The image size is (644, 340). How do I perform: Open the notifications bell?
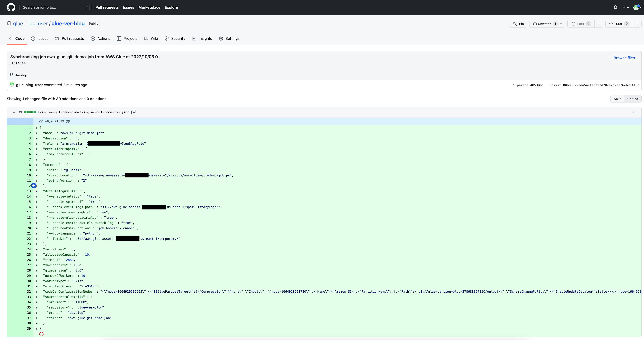tap(615, 7)
